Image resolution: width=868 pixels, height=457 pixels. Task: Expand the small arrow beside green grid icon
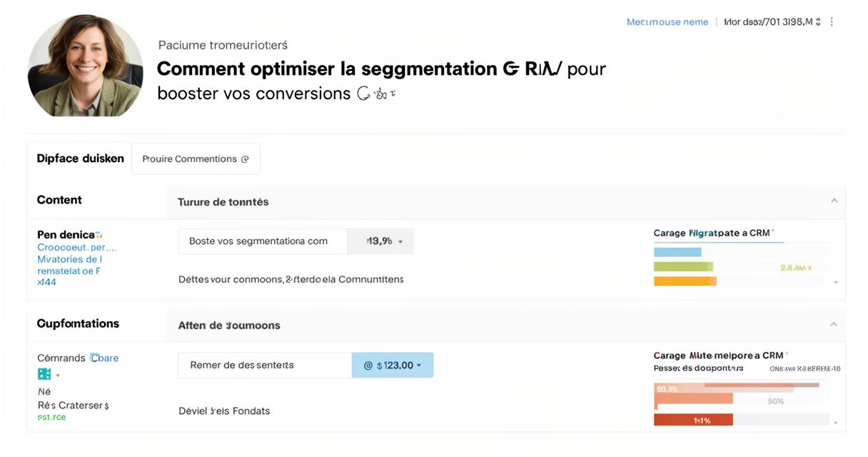coord(58,376)
